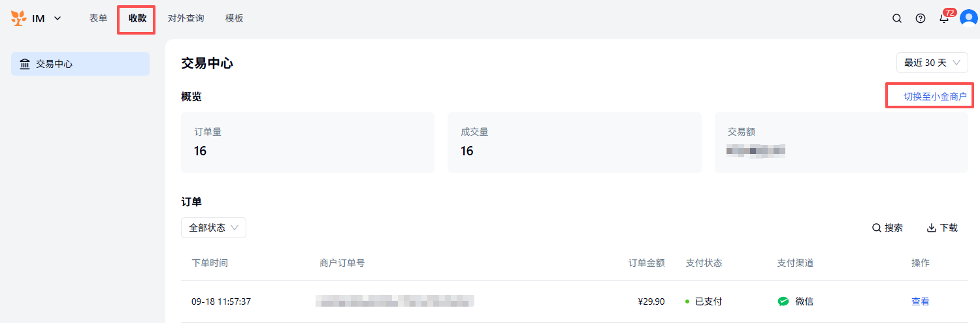The image size is (980, 323).
Task: Open the help question mark icon
Action: coord(921,18)
